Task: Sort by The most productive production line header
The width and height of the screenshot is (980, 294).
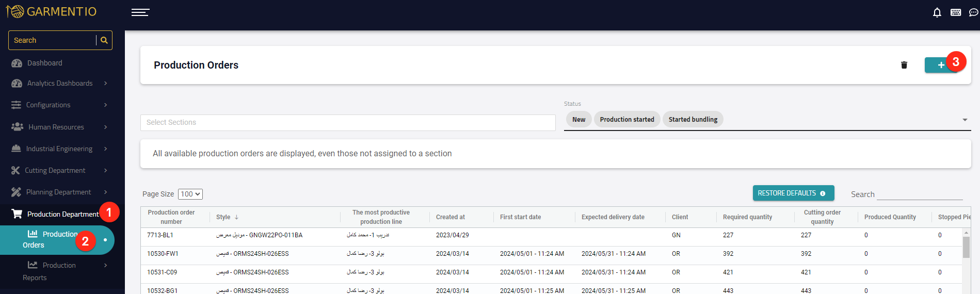Action: [381, 217]
